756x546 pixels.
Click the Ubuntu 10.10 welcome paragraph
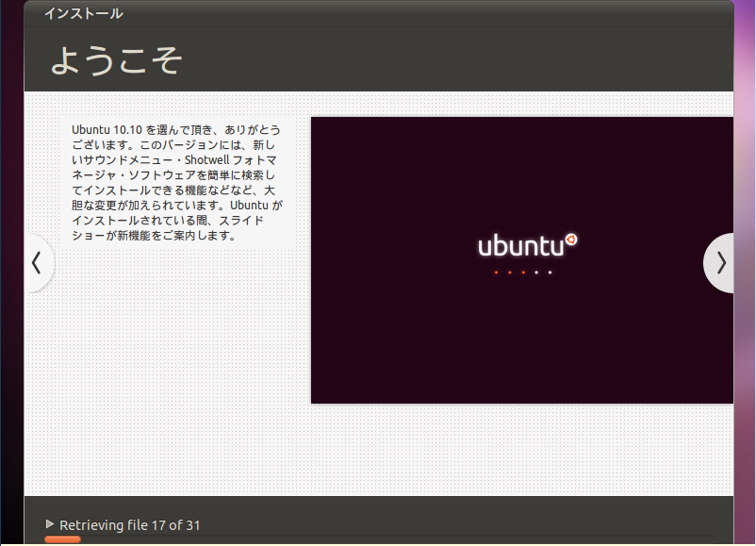(x=177, y=182)
